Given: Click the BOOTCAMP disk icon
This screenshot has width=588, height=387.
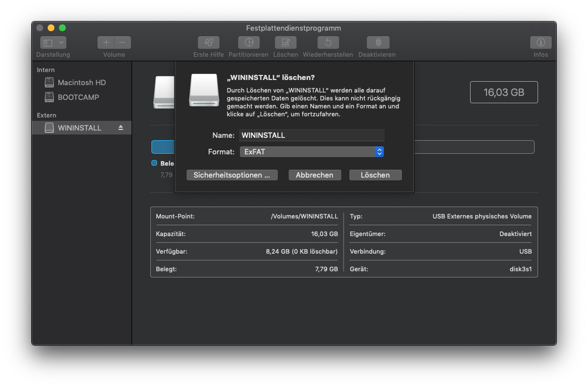Looking at the screenshot, I should 49,97.
